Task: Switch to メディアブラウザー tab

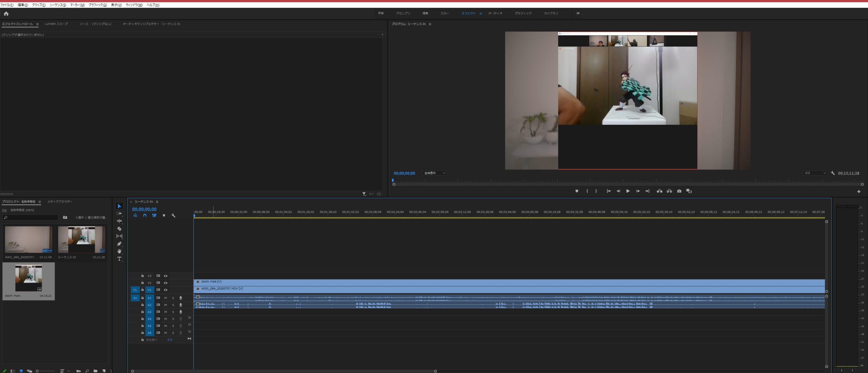Action: tap(60, 202)
